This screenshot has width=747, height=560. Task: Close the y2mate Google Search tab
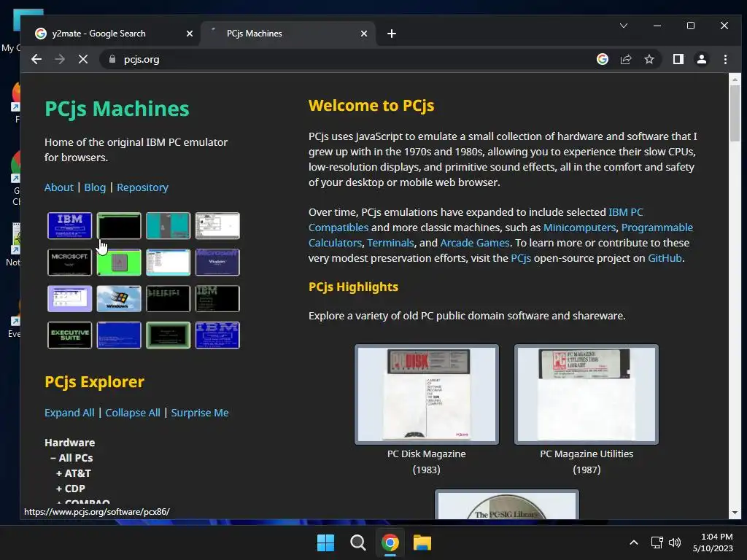tap(190, 34)
